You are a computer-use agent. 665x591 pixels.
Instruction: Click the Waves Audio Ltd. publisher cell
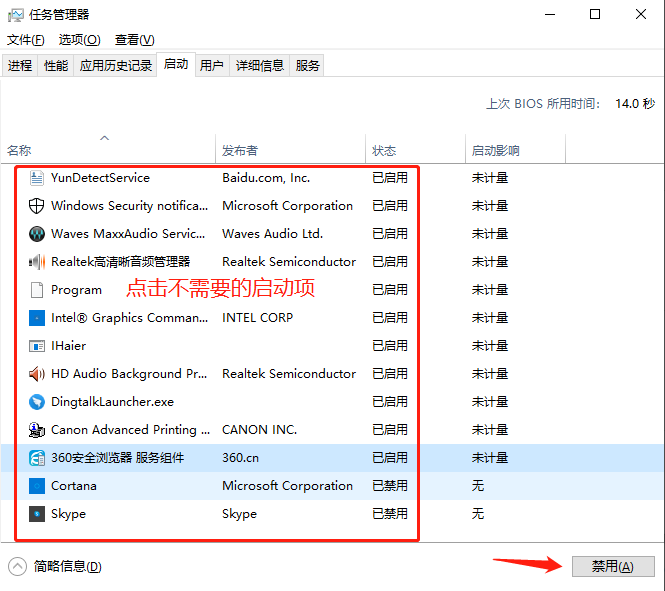point(272,234)
